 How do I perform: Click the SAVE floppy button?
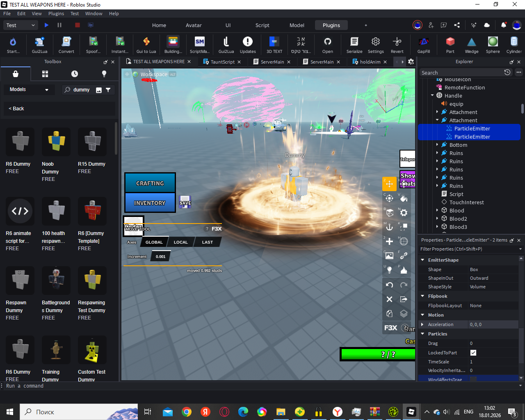(185, 201)
